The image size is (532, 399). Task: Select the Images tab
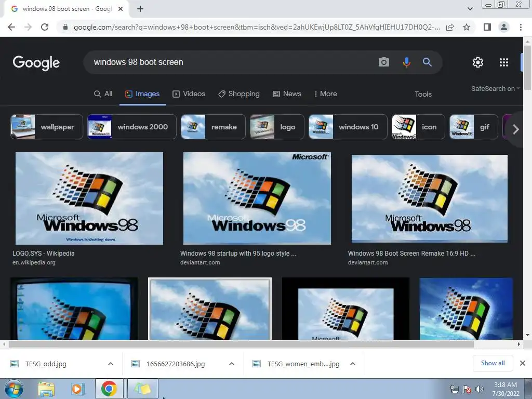[142, 94]
